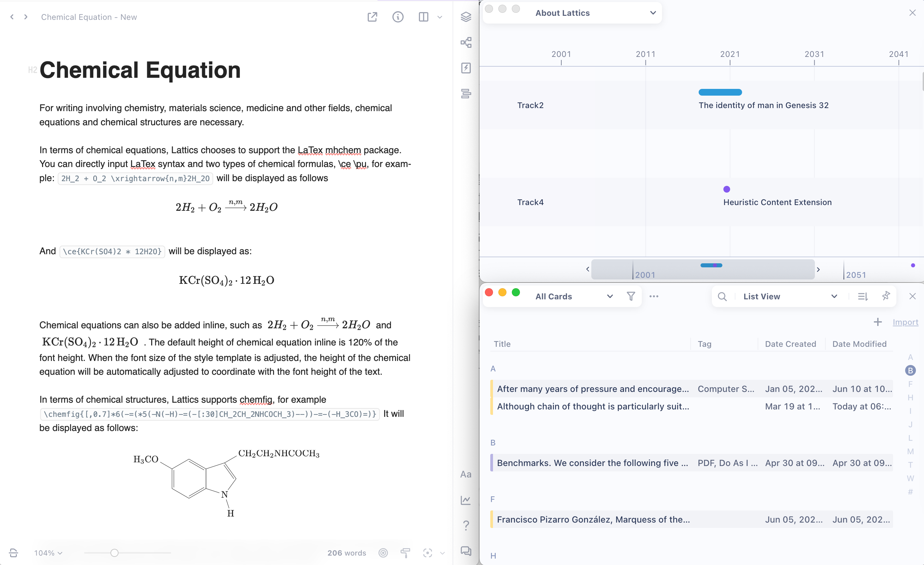
Task: Sort by the Date Modified column header
Action: click(859, 344)
